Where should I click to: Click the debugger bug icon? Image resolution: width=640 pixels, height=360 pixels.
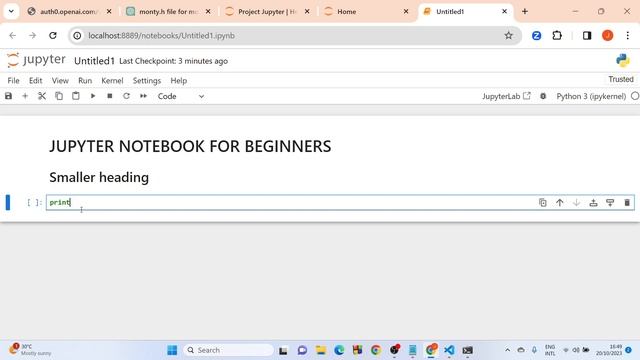pos(543,96)
